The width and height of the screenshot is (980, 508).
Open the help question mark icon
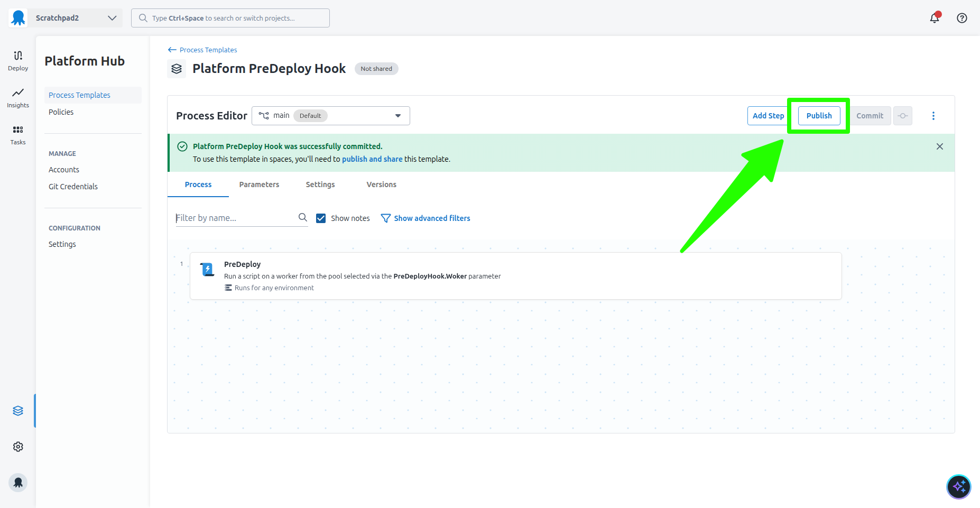point(962,18)
